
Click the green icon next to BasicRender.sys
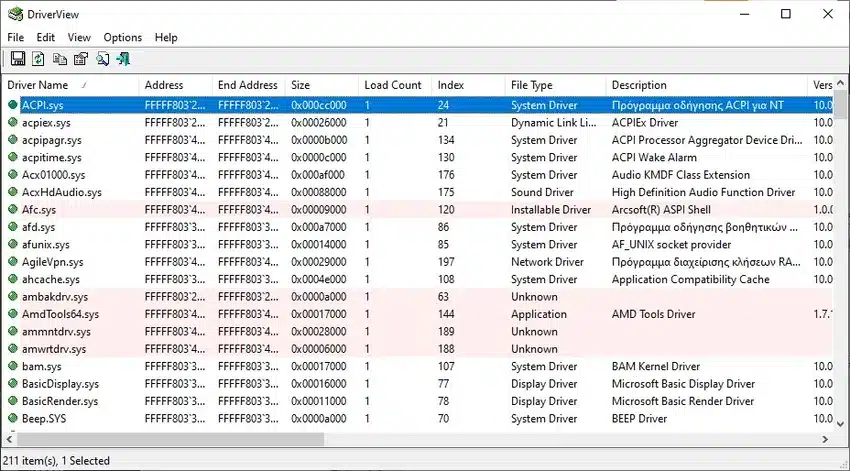[x=12, y=401]
